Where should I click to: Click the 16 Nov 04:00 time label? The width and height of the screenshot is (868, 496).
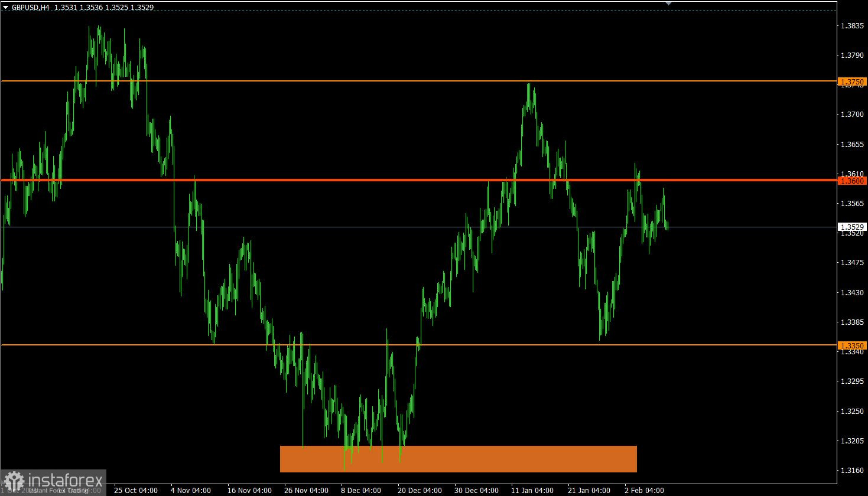[249, 491]
